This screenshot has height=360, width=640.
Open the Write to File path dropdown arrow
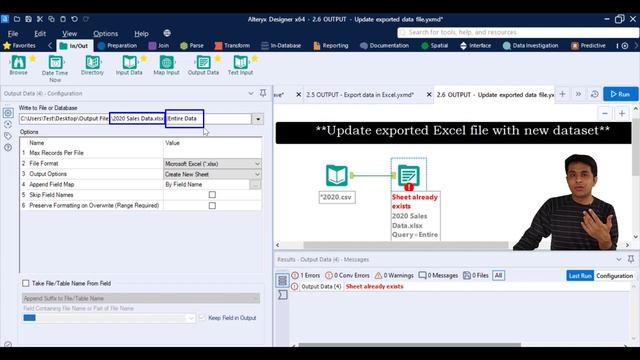[x=258, y=119]
